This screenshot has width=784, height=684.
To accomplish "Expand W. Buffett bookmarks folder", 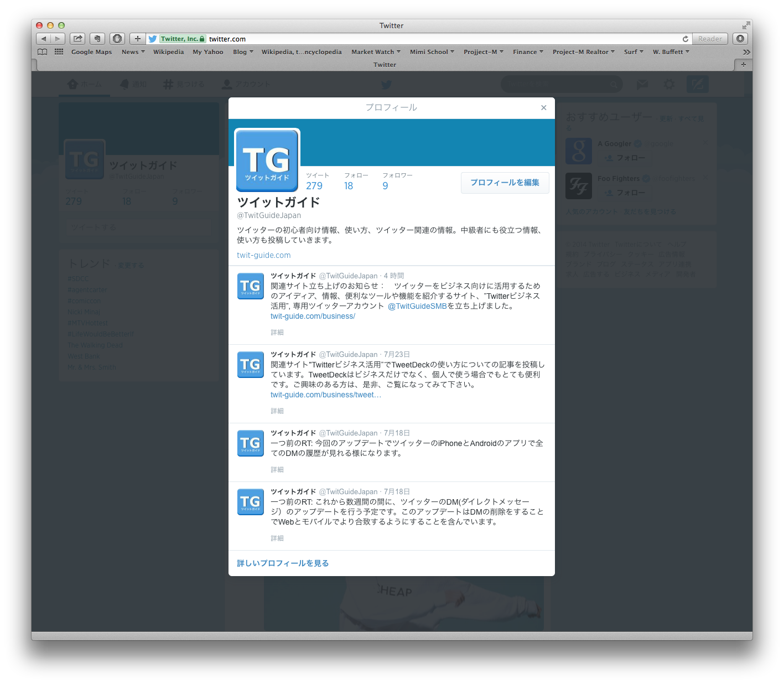I will click(671, 52).
